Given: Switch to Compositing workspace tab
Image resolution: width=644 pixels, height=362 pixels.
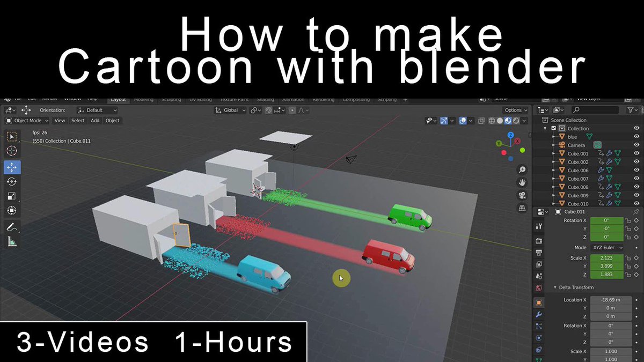Looking at the screenshot, I should [x=356, y=100].
